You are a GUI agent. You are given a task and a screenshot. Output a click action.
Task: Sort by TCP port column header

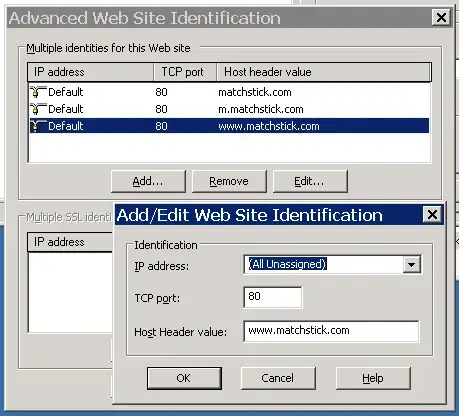click(x=185, y=72)
